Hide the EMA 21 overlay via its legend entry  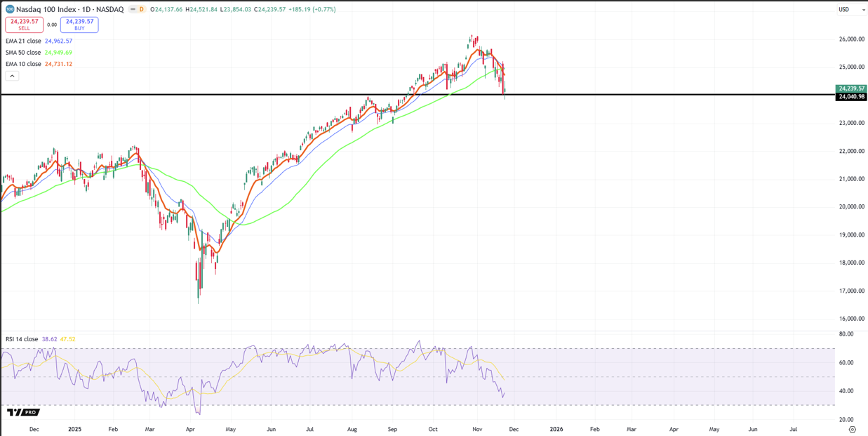(x=23, y=41)
